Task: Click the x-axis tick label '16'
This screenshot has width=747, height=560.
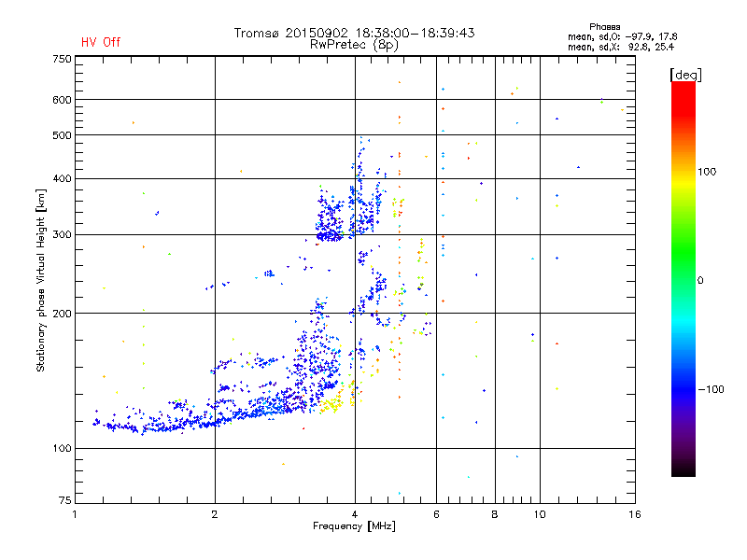Action: [635, 514]
